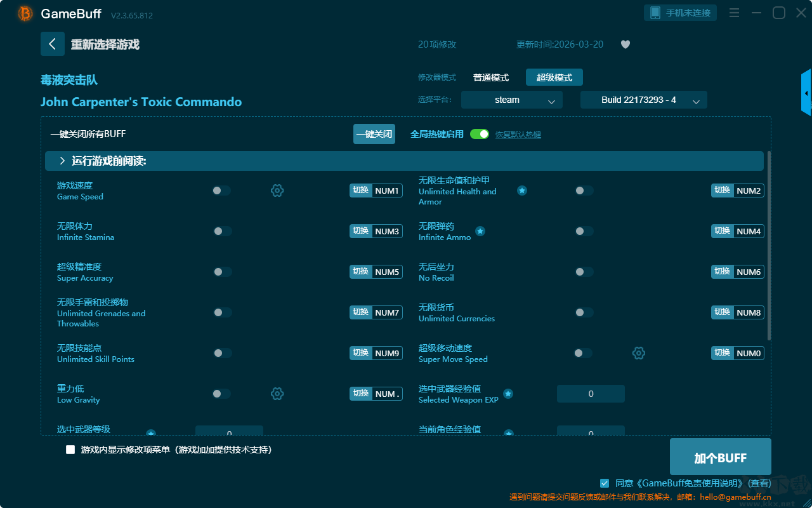Click the 重新选择游戏 heading text
This screenshot has height=508, width=812.
tap(105, 44)
